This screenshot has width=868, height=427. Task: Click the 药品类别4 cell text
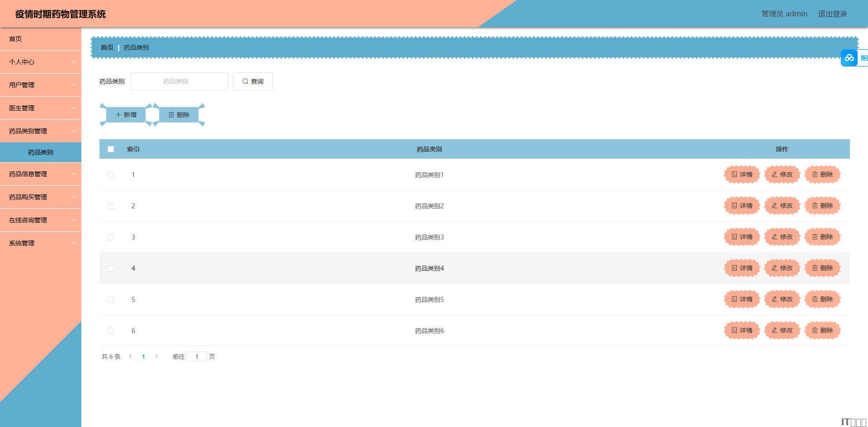(429, 268)
